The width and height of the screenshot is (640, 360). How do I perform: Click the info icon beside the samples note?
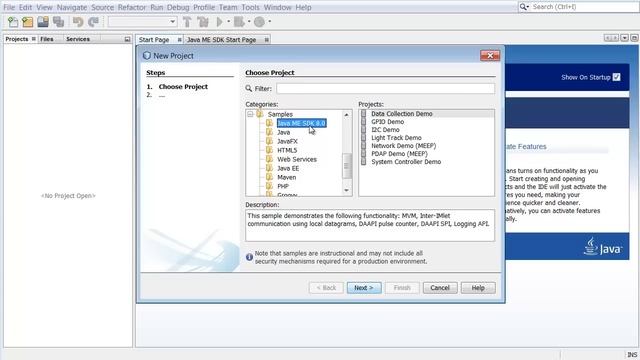point(249,257)
